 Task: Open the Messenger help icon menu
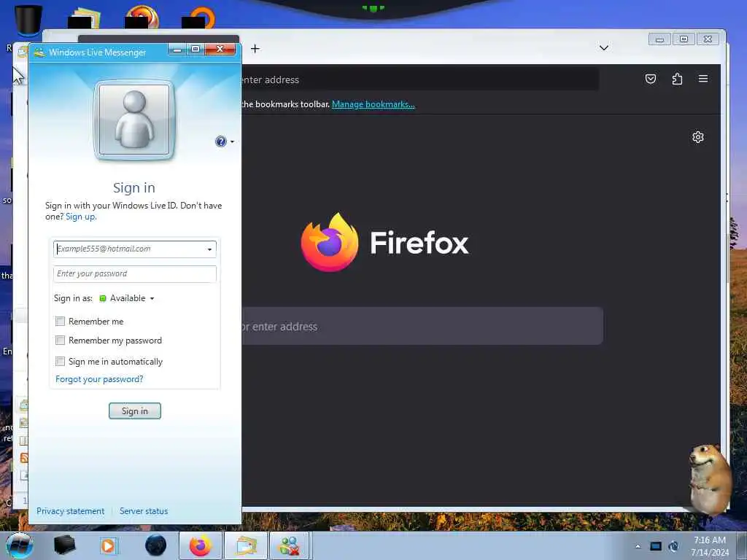point(225,141)
